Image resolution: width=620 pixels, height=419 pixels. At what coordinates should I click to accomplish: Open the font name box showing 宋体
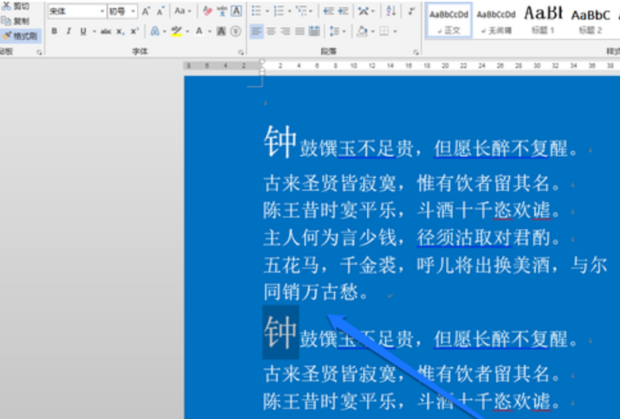pyautogui.click(x=77, y=11)
